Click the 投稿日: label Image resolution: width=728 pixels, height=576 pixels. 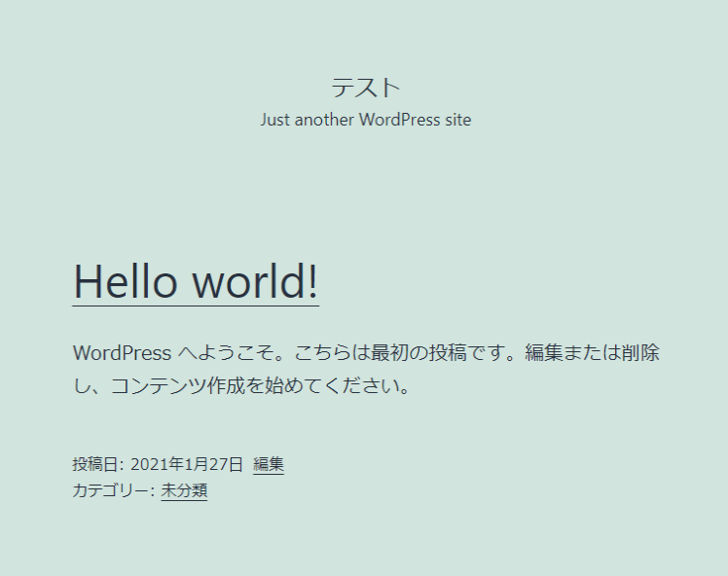pyautogui.click(x=98, y=464)
